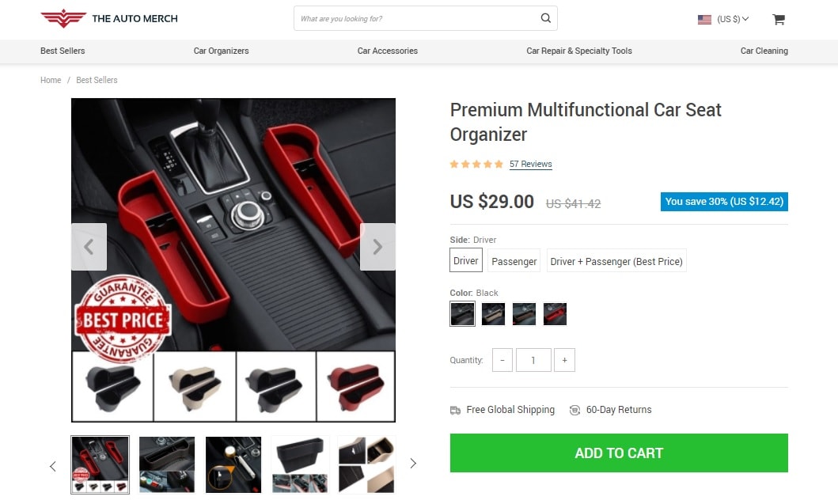Increase quantity with the plus stepper

pos(564,359)
